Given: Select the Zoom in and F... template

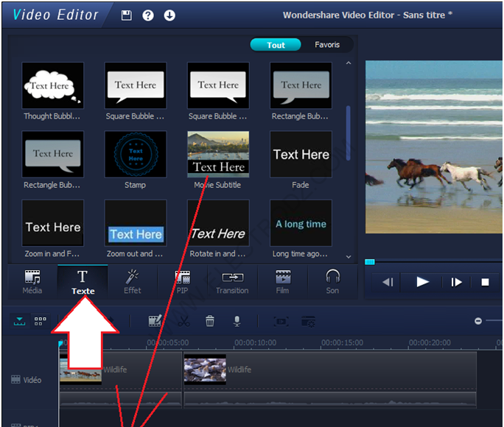Looking at the screenshot, I should (53, 223).
